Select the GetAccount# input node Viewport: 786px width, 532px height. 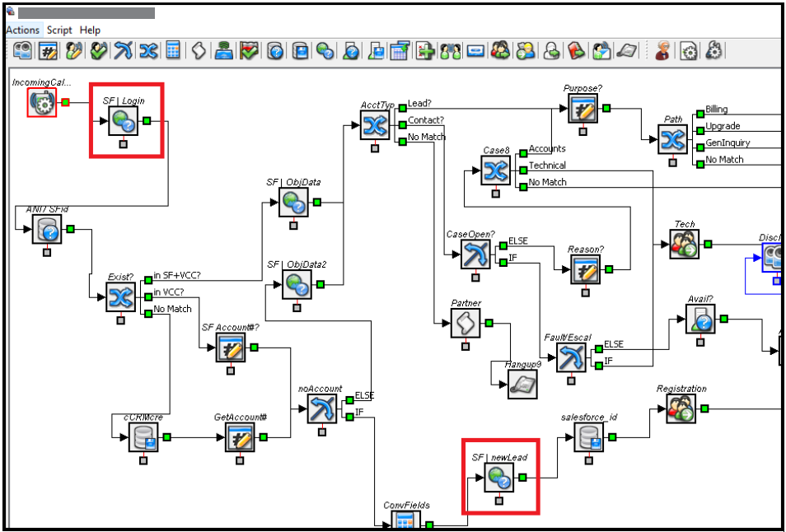click(x=240, y=437)
